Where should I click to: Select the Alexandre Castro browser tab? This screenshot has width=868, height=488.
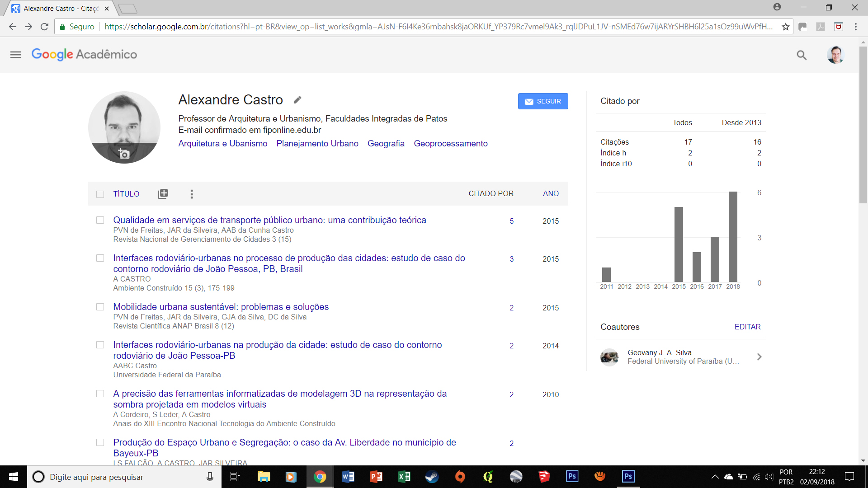point(59,8)
